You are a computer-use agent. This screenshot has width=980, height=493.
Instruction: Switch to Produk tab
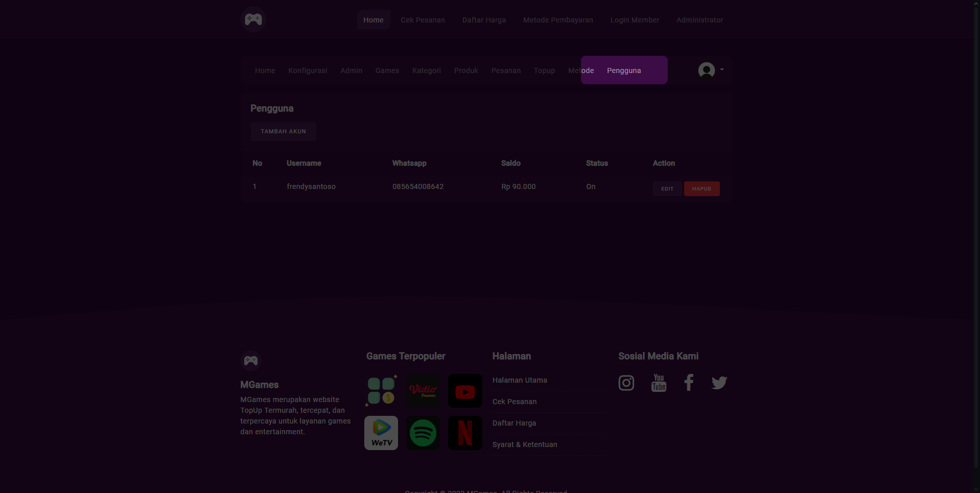pyautogui.click(x=466, y=71)
